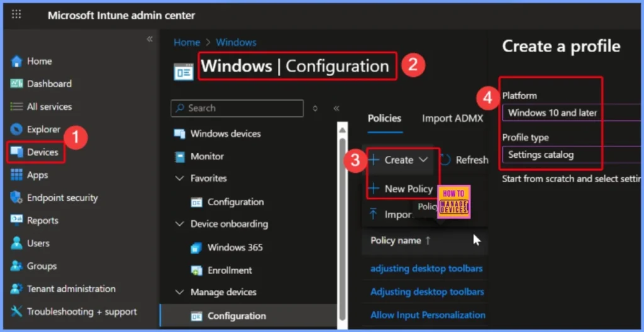This screenshot has width=644, height=332.
Task: Select Monitor menu entry
Action: [207, 157]
